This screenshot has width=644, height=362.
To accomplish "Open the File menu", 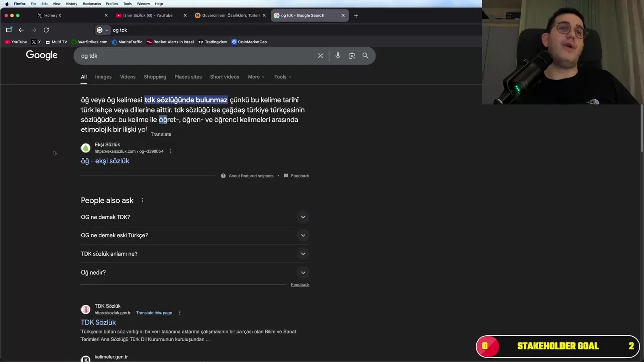I will coord(33,4).
